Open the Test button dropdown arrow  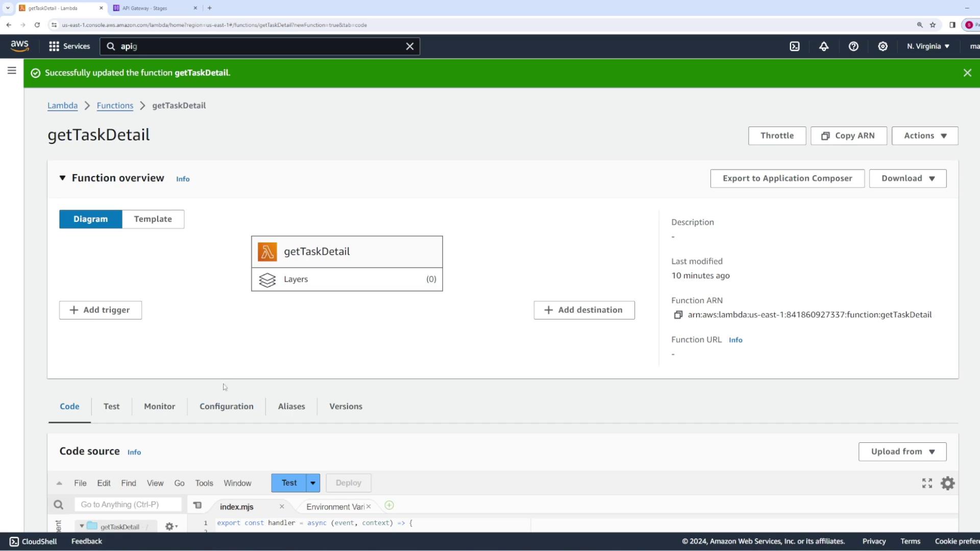[313, 483]
